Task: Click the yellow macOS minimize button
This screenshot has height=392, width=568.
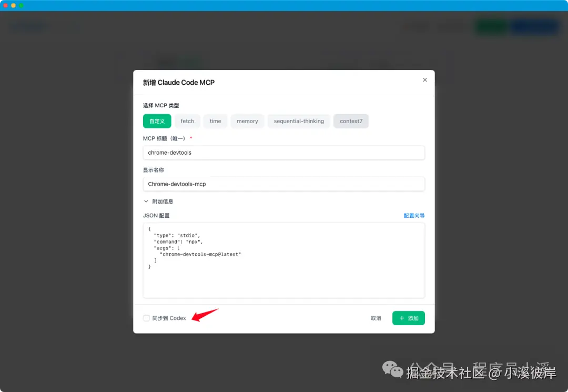Action: pyautogui.click(x=13, y=5)
